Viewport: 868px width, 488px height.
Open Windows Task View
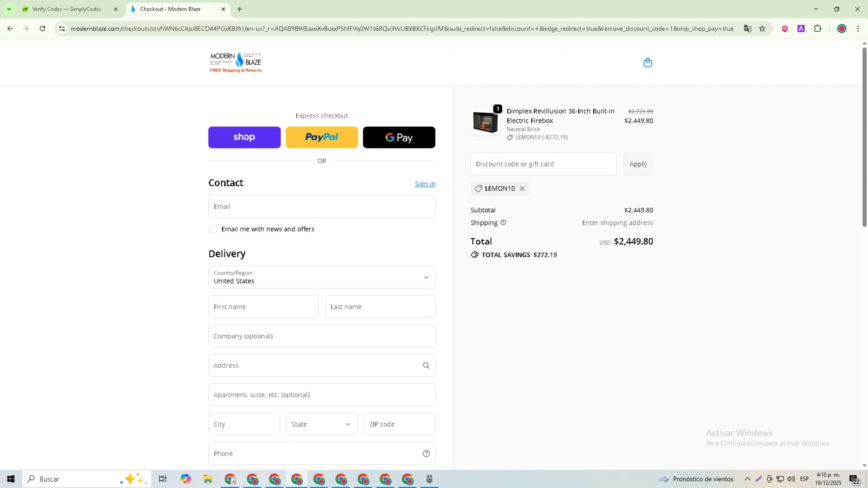pos(163,479)
